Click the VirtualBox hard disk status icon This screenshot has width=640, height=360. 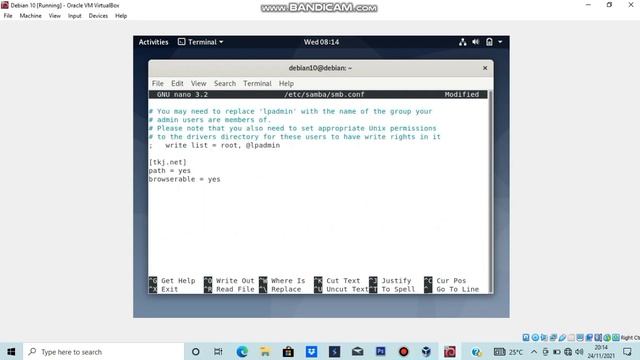pyautogui.click(x=526, y=337)
